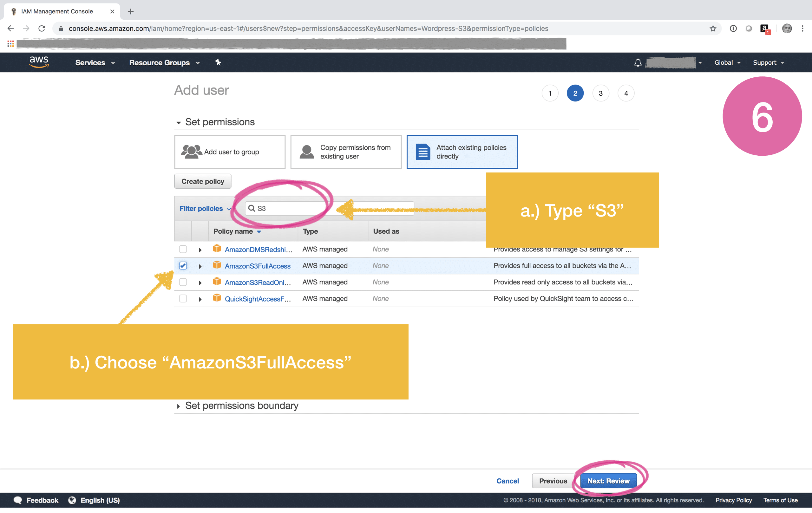The width and height of the screenshot is (812, 513).
Task: Click the 1Password-style circular extension icon
Action: tap(733, 29)
